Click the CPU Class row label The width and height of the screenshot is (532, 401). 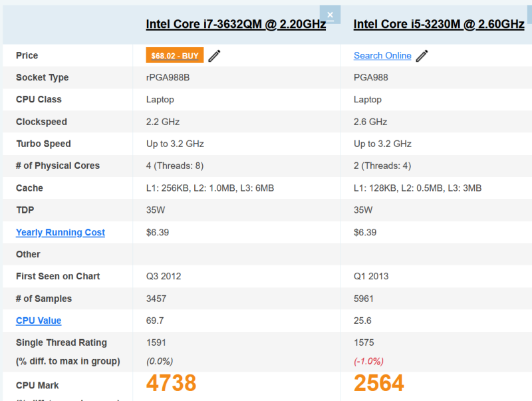point(39,99)
